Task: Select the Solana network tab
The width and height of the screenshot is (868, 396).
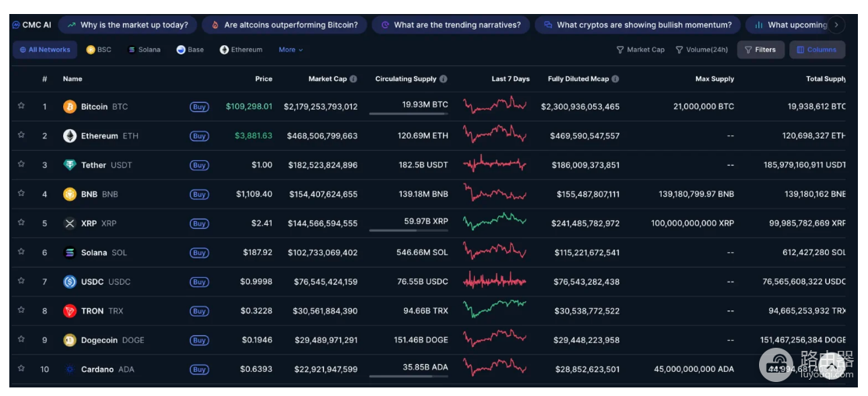Action: pyautogui.click(x=144, y=50)
